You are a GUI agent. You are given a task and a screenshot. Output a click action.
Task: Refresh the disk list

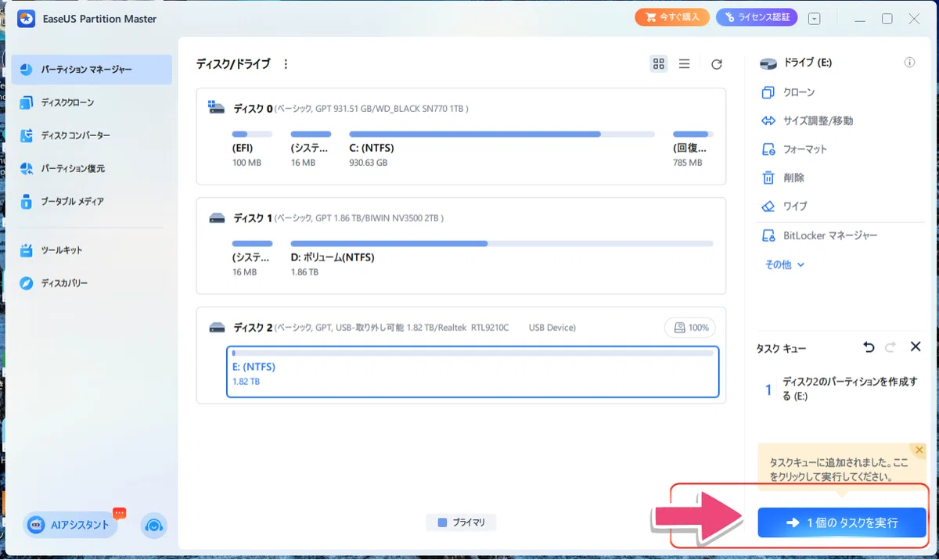pos(717,64)
